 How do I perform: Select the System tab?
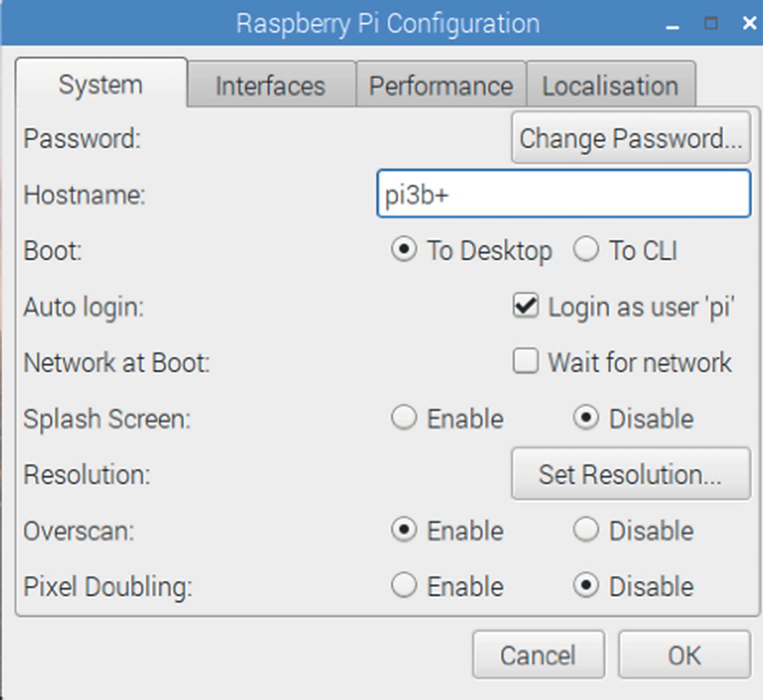tap(100, 85)
